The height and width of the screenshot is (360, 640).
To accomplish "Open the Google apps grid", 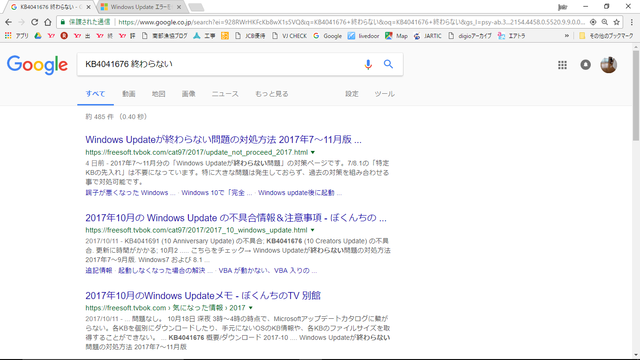I will (x=562, y=64).
